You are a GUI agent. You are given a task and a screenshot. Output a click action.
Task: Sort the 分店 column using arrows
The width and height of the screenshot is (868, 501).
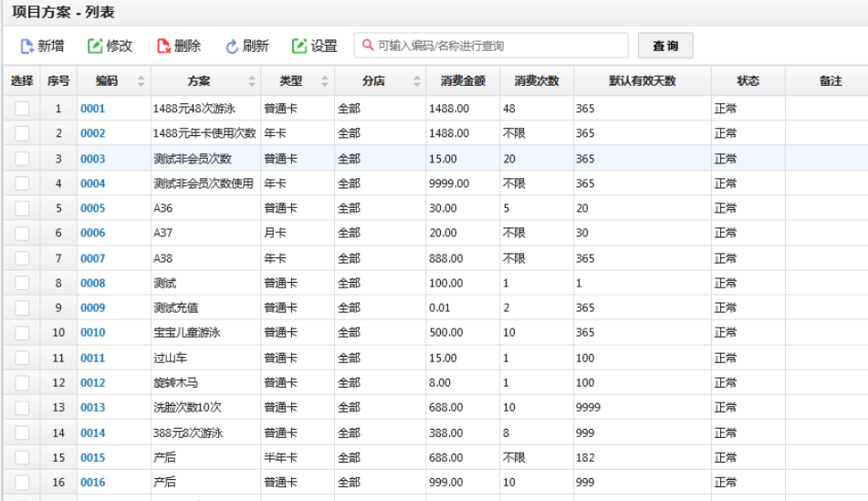[417, 81]
